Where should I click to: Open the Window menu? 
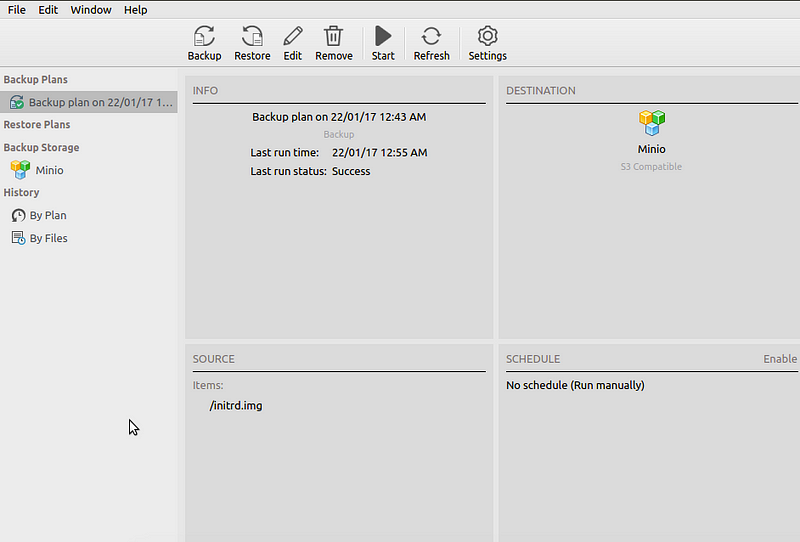pyautogui.click(x=91, y=10)
